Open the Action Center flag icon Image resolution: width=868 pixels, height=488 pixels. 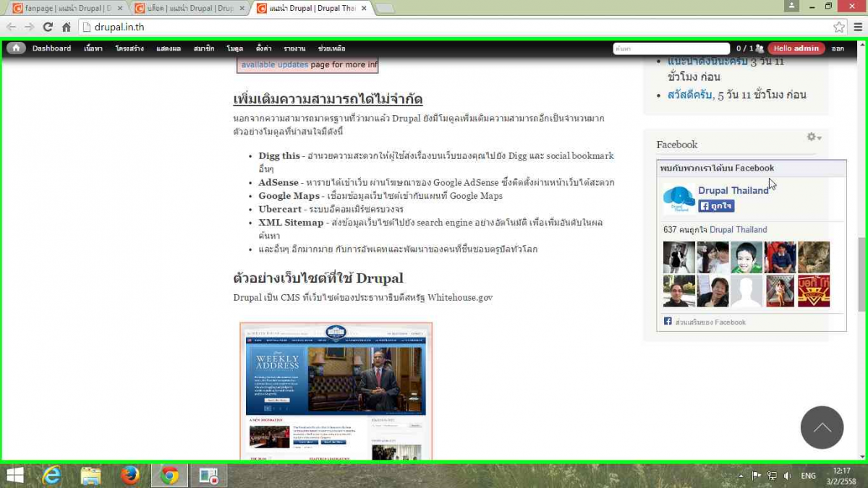(756, 476)
